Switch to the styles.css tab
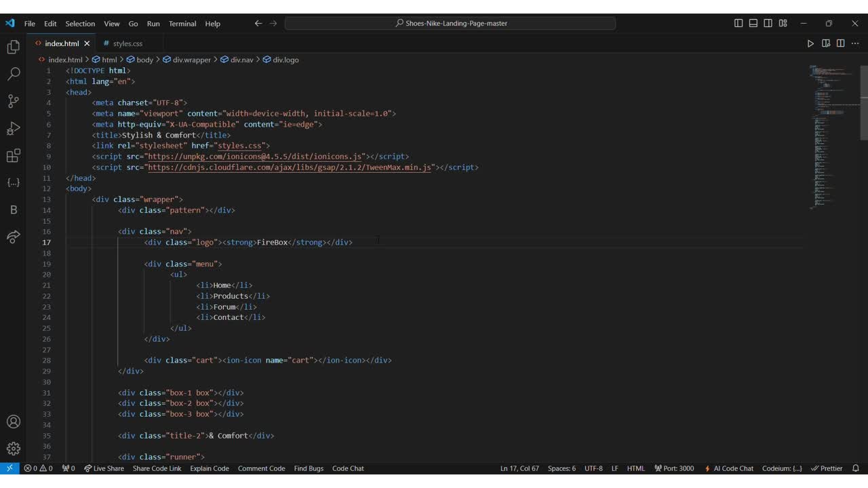The image size is (868, 488). click(127, 43)
